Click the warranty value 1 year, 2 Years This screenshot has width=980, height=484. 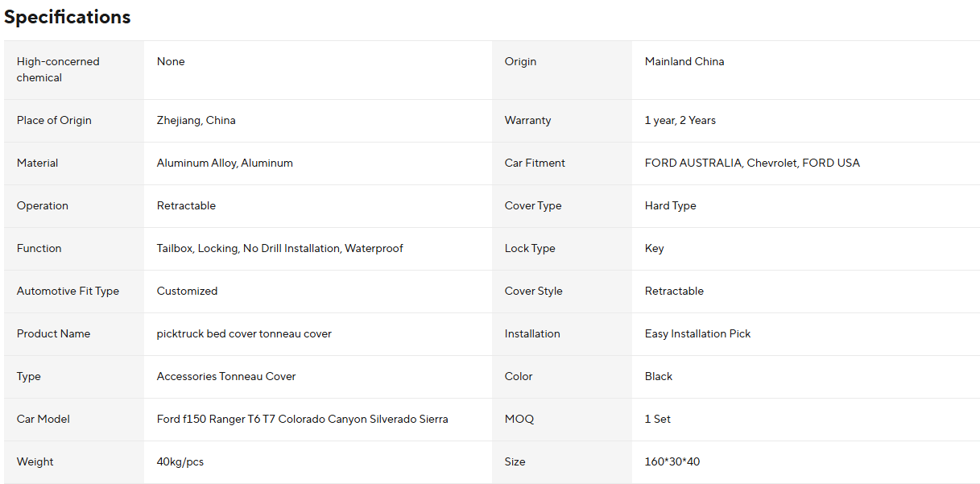[x=680, y=120]
